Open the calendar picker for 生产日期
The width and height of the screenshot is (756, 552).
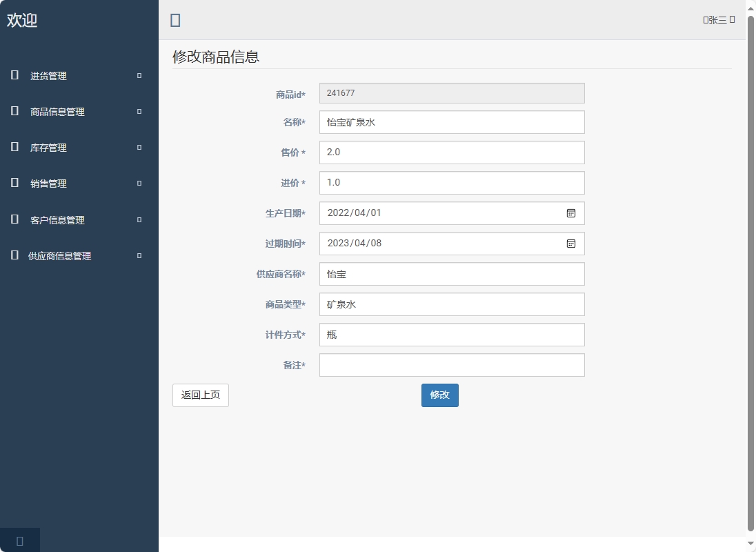[x=571, y=213]
